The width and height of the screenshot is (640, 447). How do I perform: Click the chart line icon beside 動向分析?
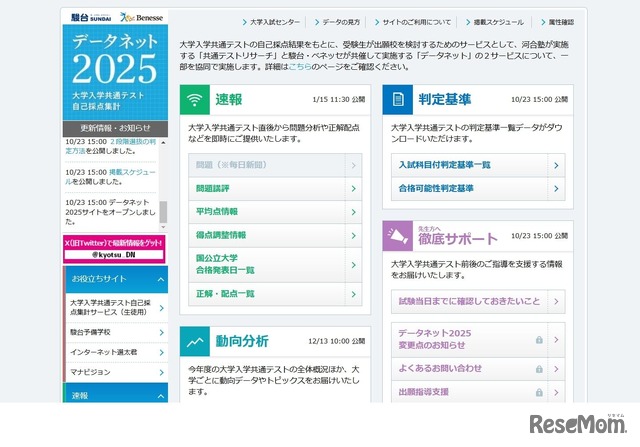(195, 341)
